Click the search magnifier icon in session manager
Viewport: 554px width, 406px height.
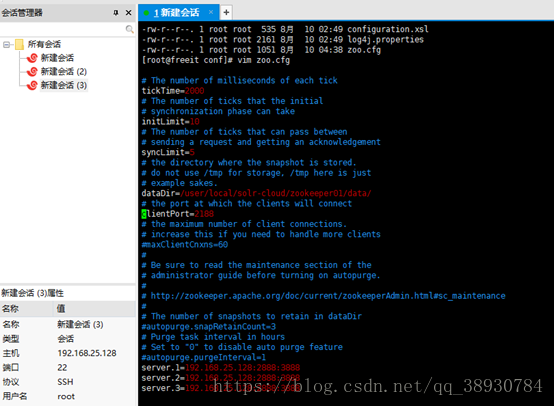pos(129,29)
